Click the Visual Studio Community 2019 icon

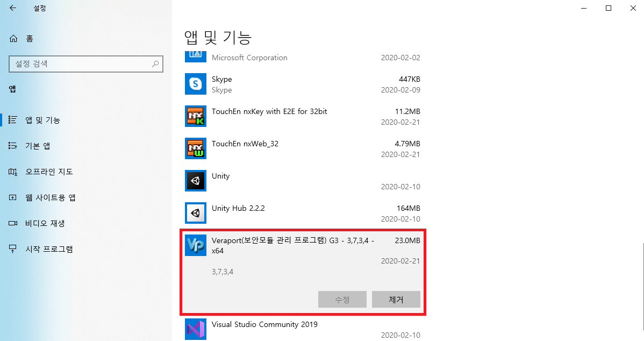[x=196, y=329]
